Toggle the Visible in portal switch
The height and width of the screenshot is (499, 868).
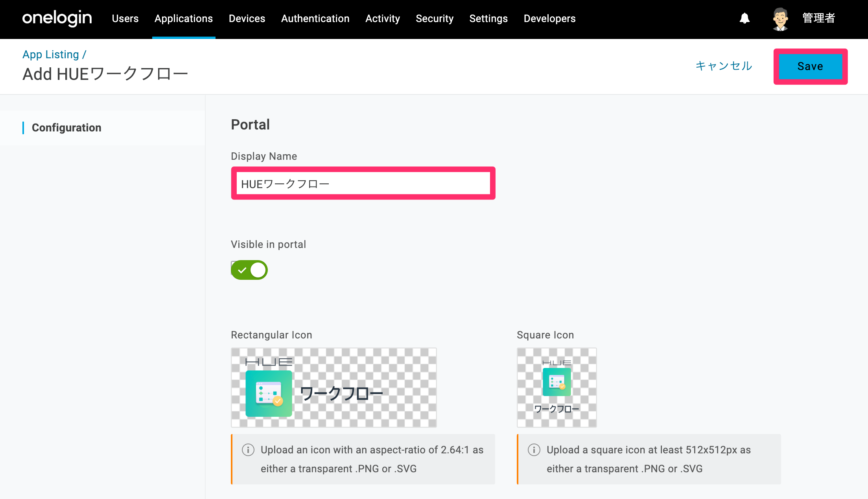point(249,270)
